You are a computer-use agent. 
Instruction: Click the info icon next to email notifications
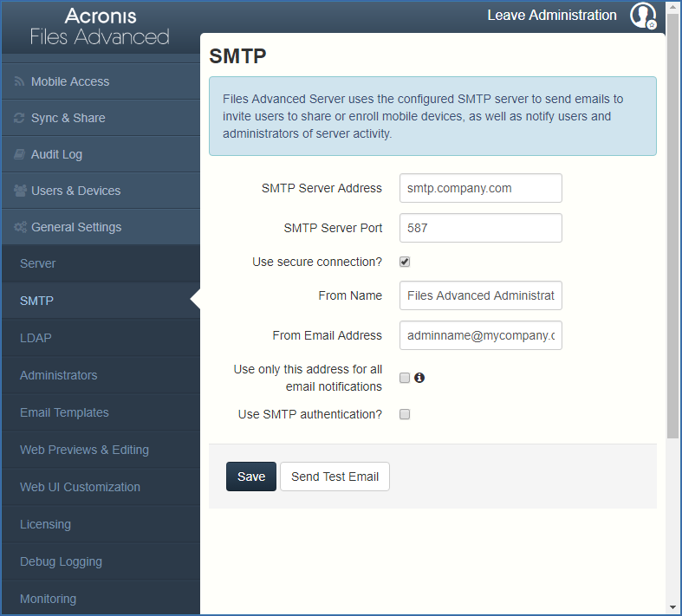point(419,378)
